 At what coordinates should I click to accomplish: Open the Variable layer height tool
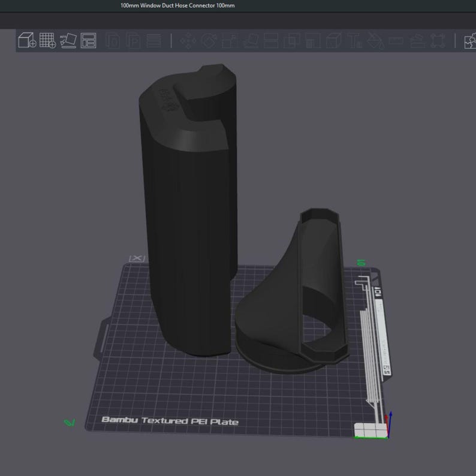pyautogui.click(x=154, y=41)
